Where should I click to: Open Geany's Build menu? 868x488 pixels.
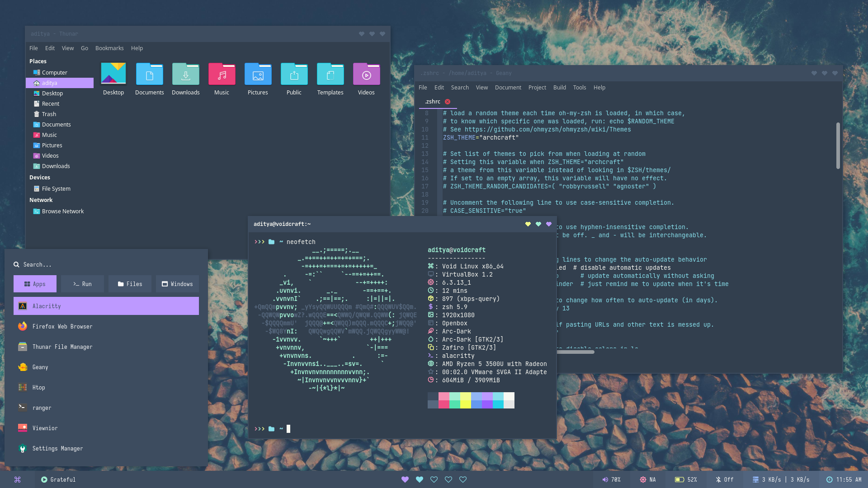559,87
